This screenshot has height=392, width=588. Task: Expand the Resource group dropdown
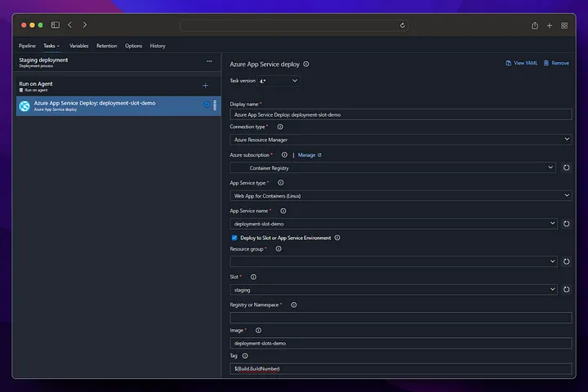pos(394,261)
